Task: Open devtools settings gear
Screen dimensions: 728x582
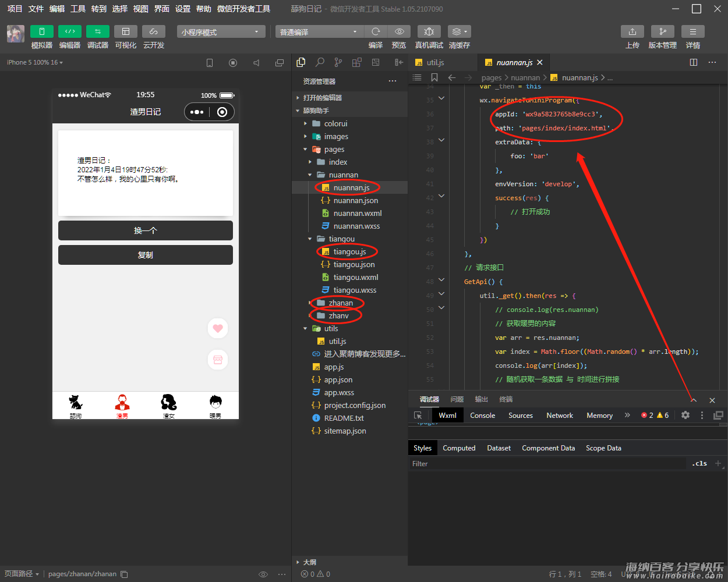Action: pos(685,415)
